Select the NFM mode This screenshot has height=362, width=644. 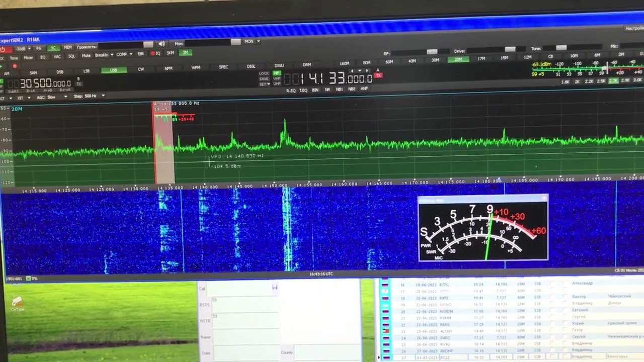point(169,68)
